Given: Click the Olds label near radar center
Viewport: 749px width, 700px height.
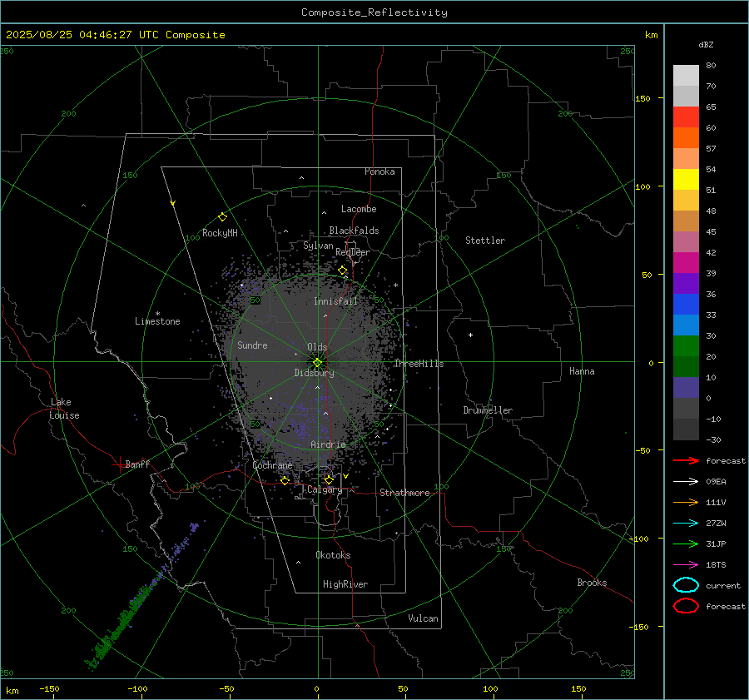Looking at the screenshot, I should coord(317,347).
